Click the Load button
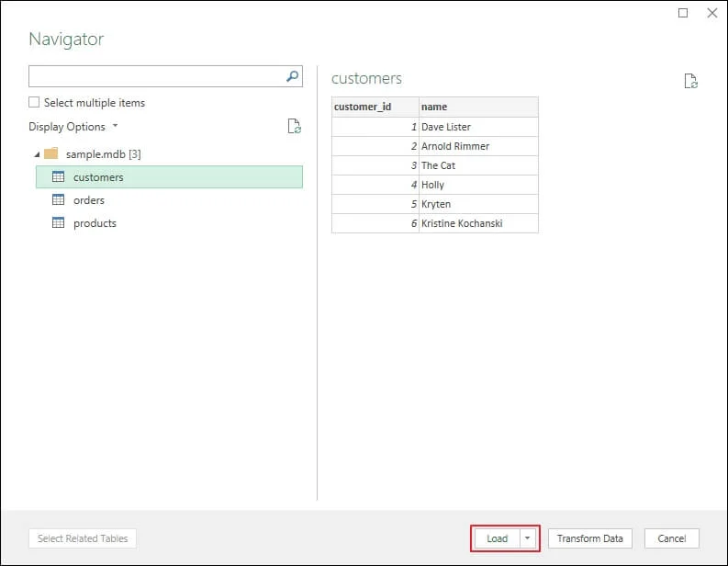 [497, 538]
